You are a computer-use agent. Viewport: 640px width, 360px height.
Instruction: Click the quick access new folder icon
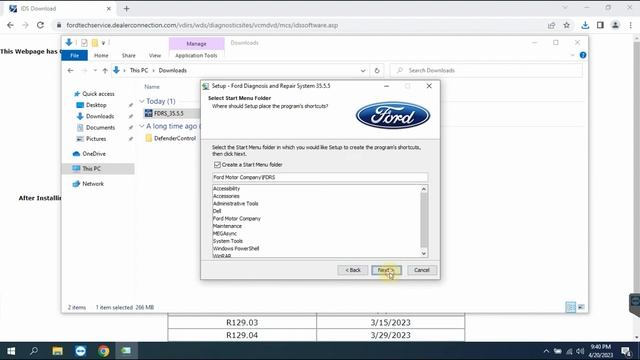pyautogui.click(x=95, y=43)
